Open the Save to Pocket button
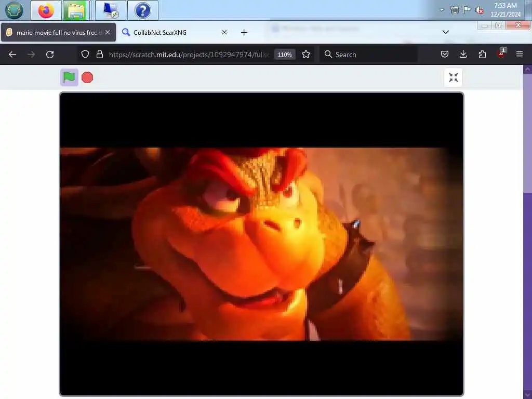Viewport: 532px width, 399px height. [x=445, y=54]
